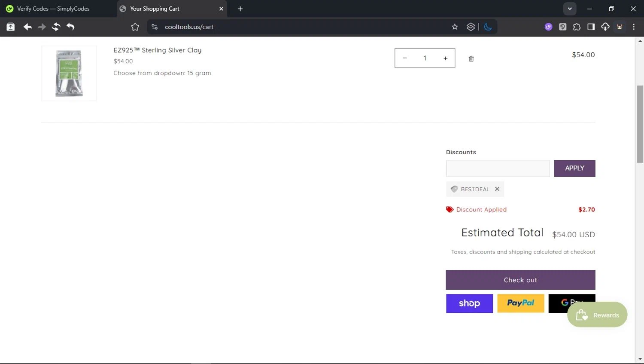The width and height of the screenshot is (644, 364).
Task: Expand the tab search dropdown arrow
Action: click(570, 9)
